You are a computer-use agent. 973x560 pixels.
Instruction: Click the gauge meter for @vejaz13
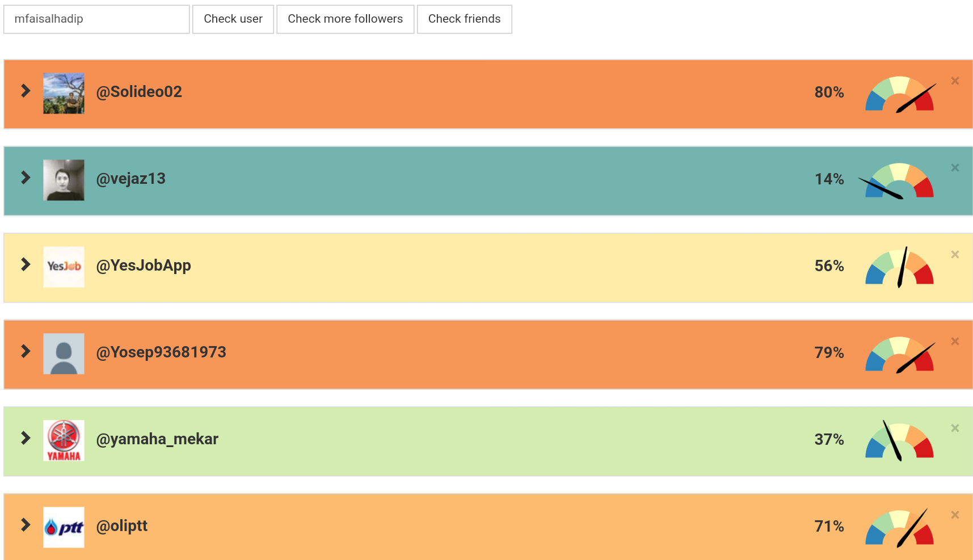point(899,181)
